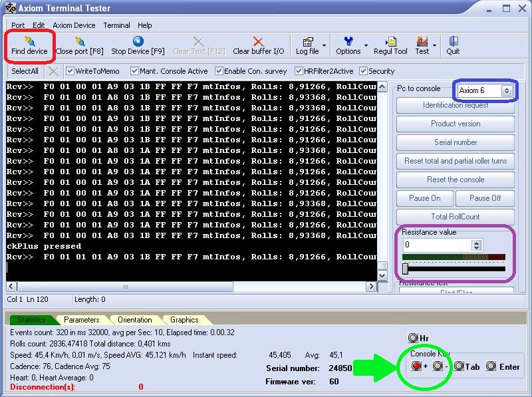This screenshot has width=532, height=397.
Task: Open the Axiom Device menu
Action: point(74,25)
